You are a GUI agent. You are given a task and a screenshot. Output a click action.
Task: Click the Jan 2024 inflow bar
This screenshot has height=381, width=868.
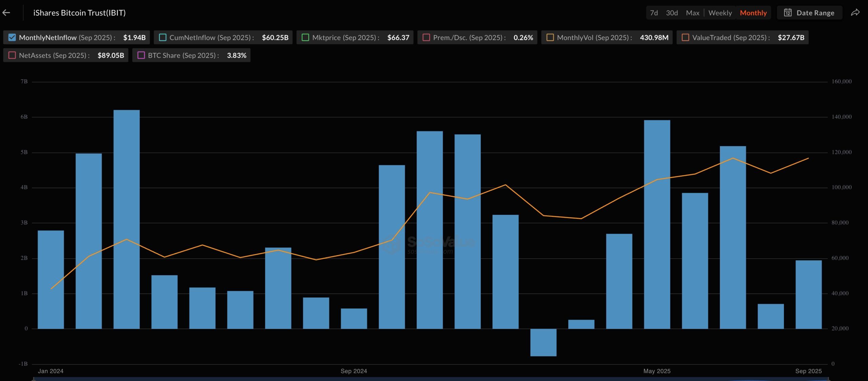pyautogui.click(x=51, y=280)
